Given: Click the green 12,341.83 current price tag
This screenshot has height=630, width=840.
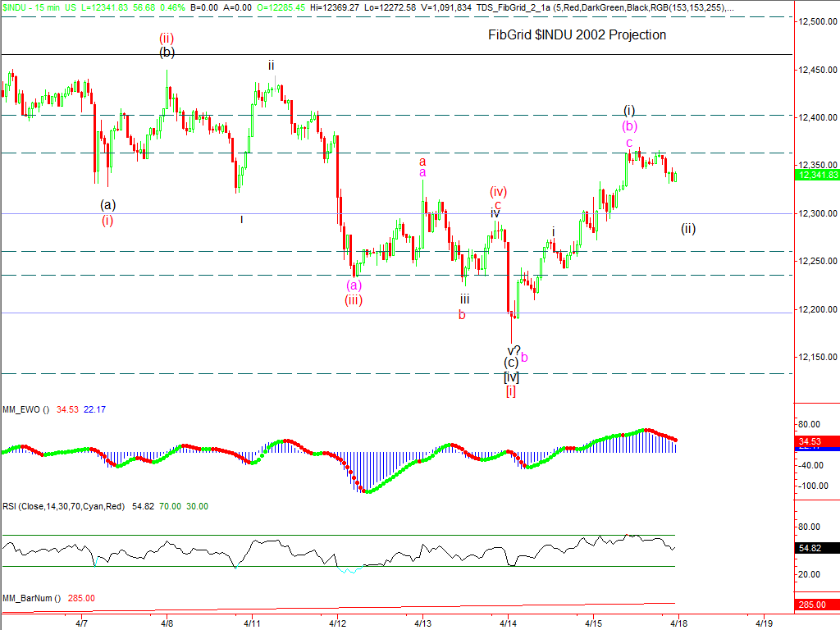Looking at the screenshot, I should pyautogui.click(x=817, y=175).
